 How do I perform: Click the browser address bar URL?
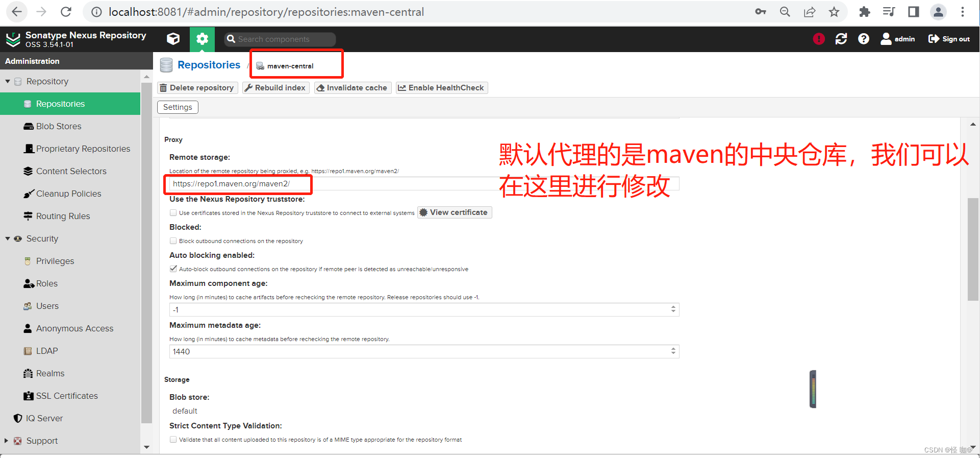click(x=266, y=12)
